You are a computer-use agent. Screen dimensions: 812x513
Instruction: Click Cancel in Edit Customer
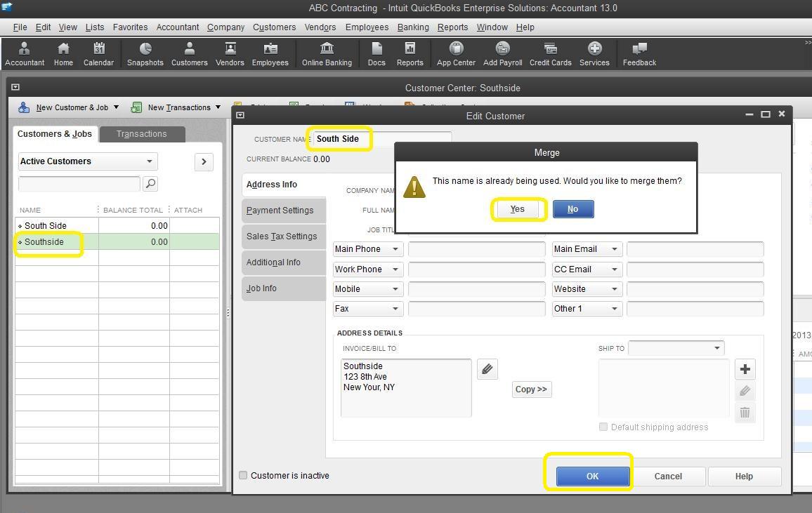click(668, 477)
